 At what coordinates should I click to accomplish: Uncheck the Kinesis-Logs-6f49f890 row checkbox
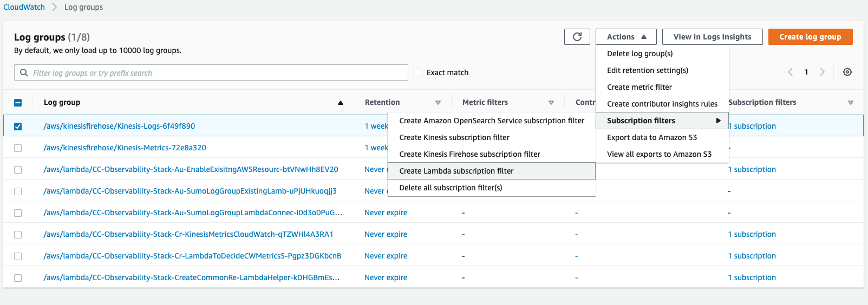18,126
